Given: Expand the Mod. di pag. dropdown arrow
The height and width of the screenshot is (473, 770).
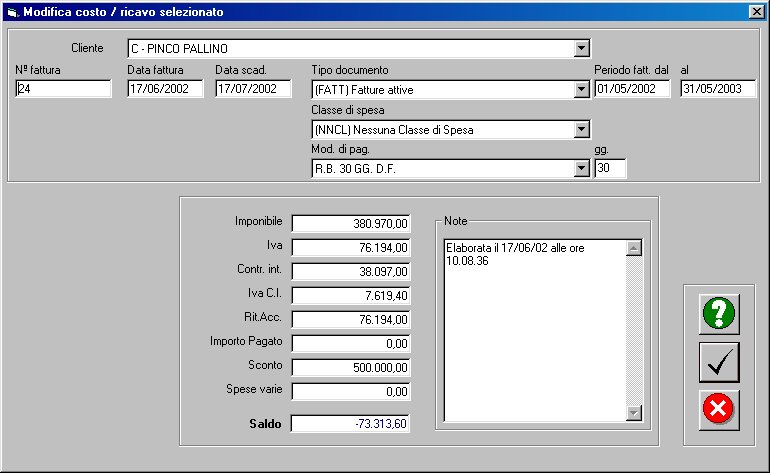Looking at the screenshot, I should (581, 168).
